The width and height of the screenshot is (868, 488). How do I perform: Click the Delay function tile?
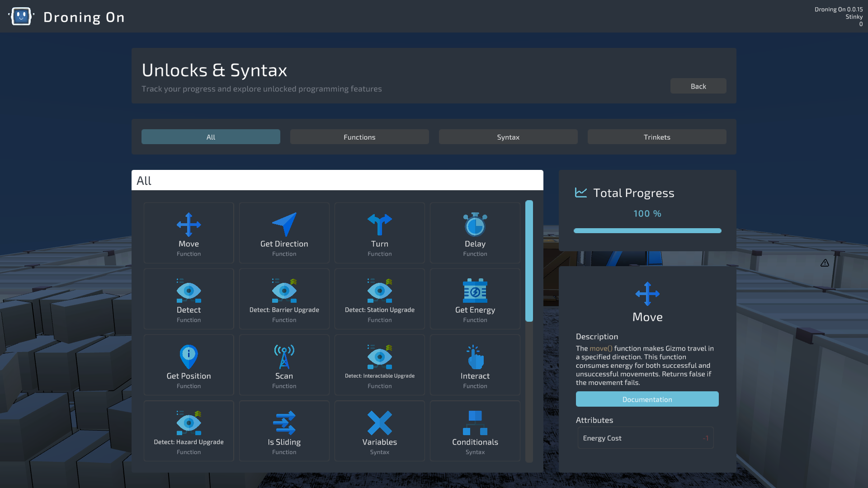pyautogui.click(x=475, y=232)
